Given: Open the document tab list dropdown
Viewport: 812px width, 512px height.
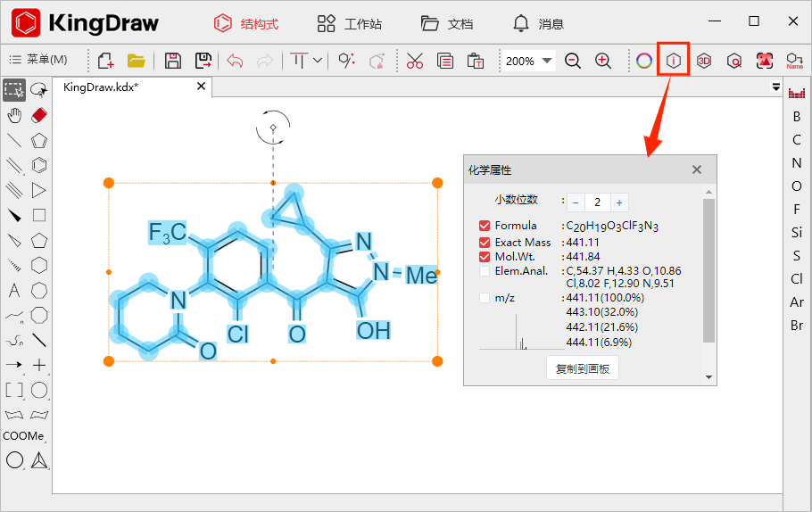Looking at the screenshot, I should click(x=775, y=87).
